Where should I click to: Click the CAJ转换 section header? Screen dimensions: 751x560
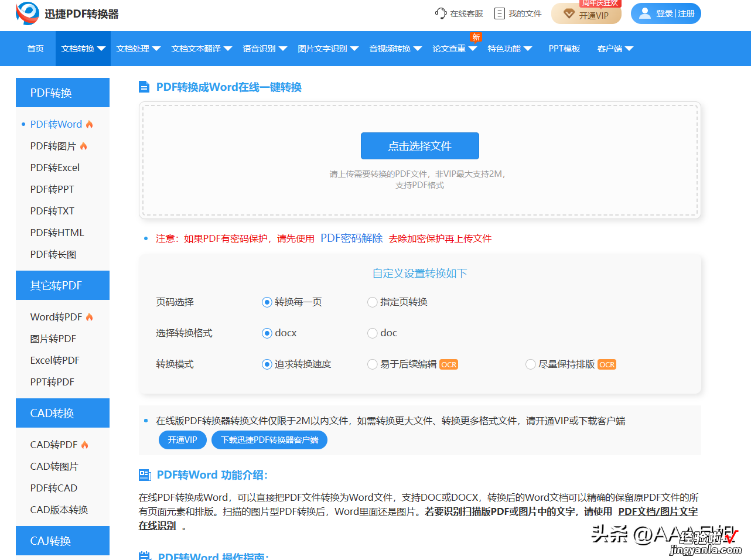pyautogui.click(x=63, y=541)
